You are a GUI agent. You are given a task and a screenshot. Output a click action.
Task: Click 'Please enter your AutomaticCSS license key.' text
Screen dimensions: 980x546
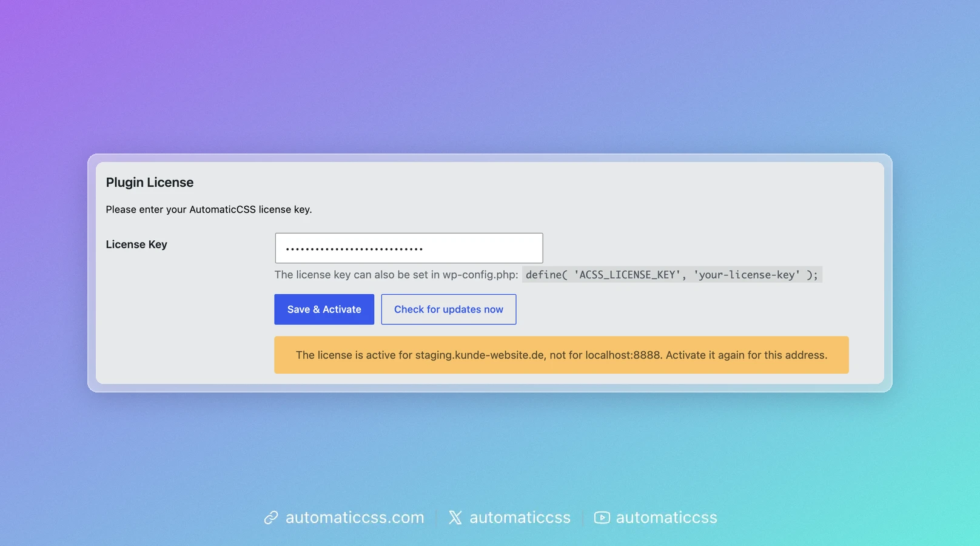[209, 209]
